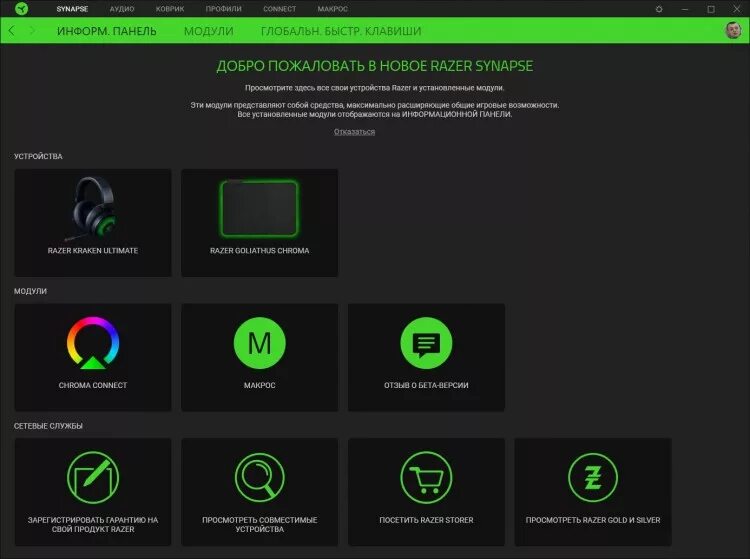This screenshot has height=559, width=750.
Task: Open the МАКРОС top tab
Action: pyautogui.click(x=332, y=9)
